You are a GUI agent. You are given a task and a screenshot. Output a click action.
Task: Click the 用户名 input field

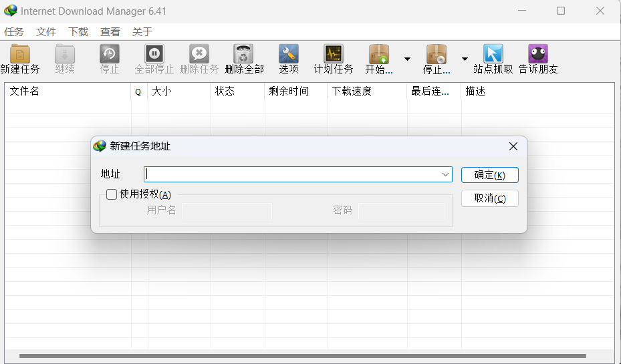[x=227, y=212]
